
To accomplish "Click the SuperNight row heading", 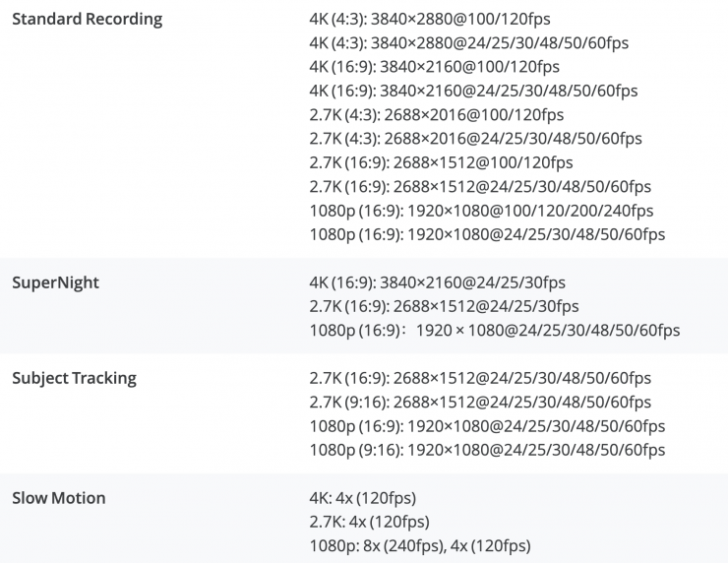I will coord(55,283).
